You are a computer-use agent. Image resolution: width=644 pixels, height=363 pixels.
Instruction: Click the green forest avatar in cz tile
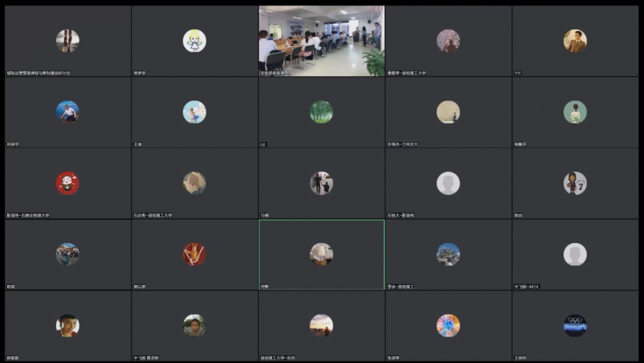pos(321,112)
